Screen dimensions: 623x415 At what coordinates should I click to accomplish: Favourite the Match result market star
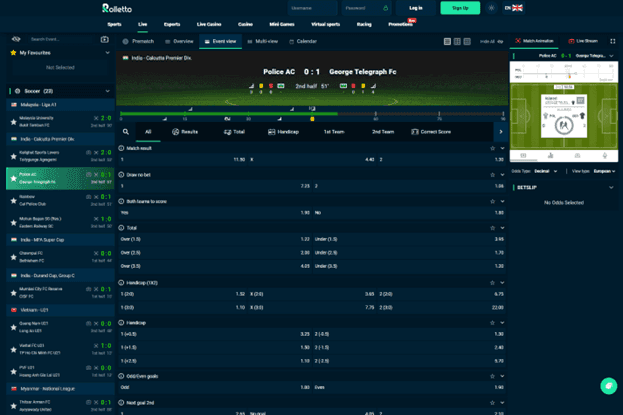pyautogui.click(x=493, y=148)
